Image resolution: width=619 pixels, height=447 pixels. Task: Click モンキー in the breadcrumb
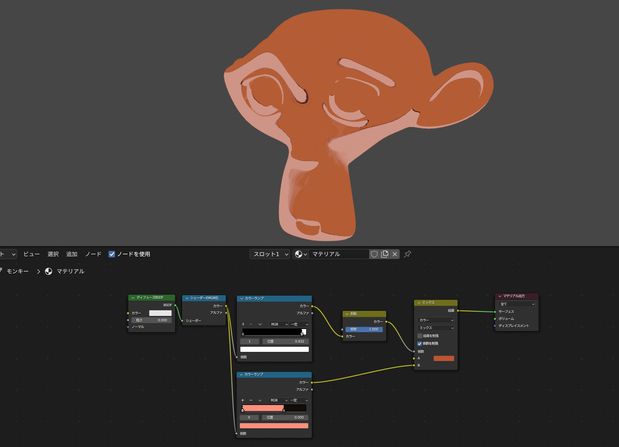pos(18,272)
